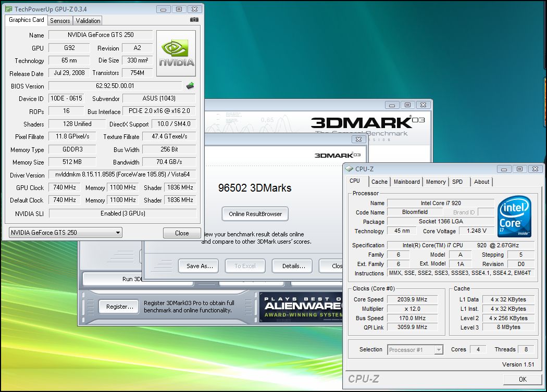The image size is (547, 392).
Task: Click the Memory Size 512 MB value
Action: click(72, 162)
